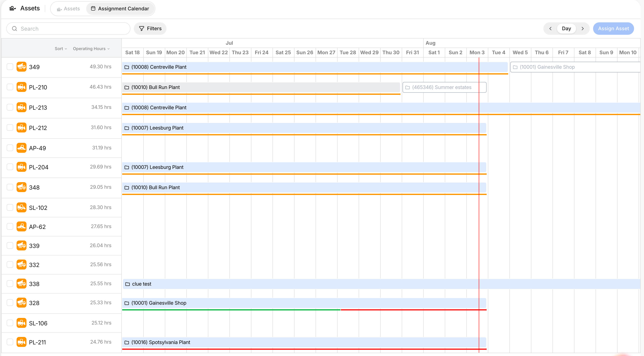The image size is (644, 356).
Task: Click the red progress line under PL-211
Action: tap(304, 349)
